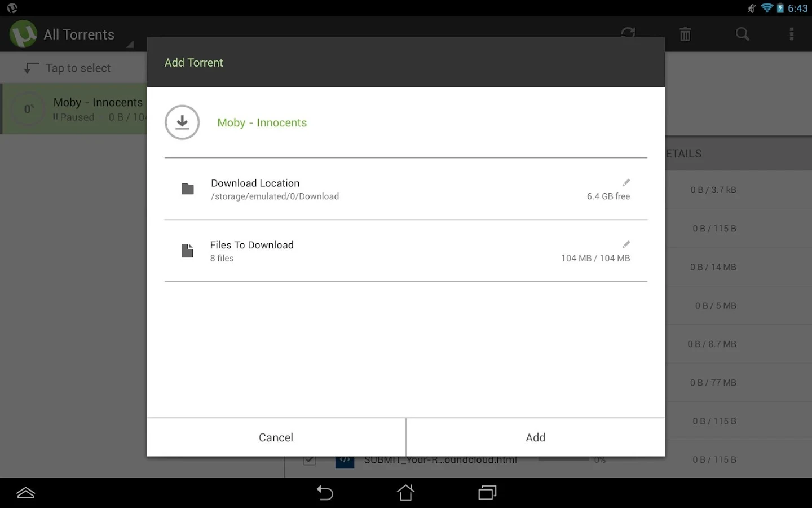Confirm with the Add button

tap(535, 437)
